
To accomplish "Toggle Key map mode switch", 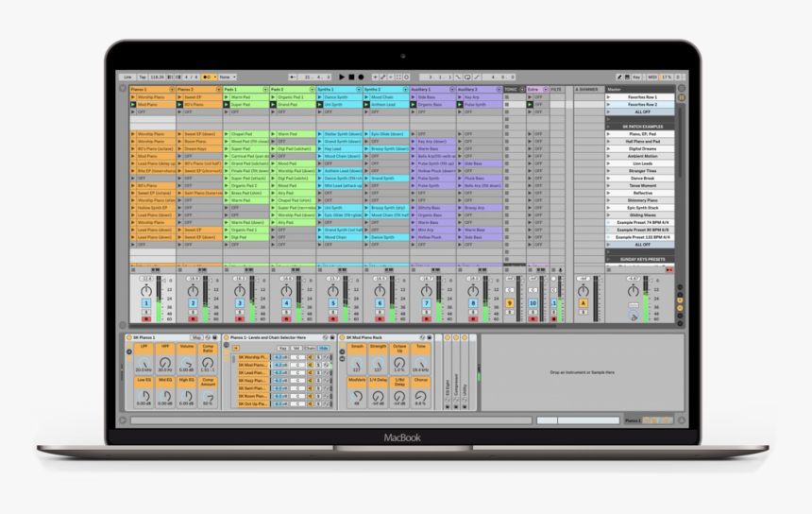I will 636,77.
